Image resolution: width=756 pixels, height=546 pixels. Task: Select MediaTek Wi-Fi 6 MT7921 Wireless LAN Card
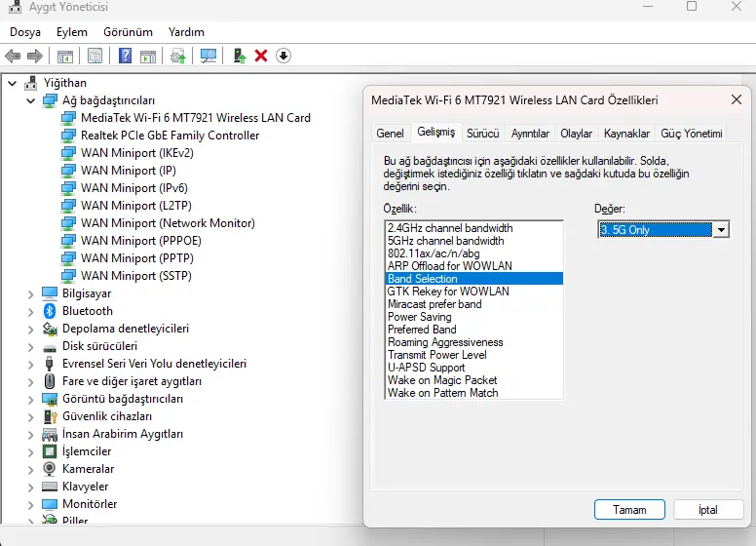(195, 118)
